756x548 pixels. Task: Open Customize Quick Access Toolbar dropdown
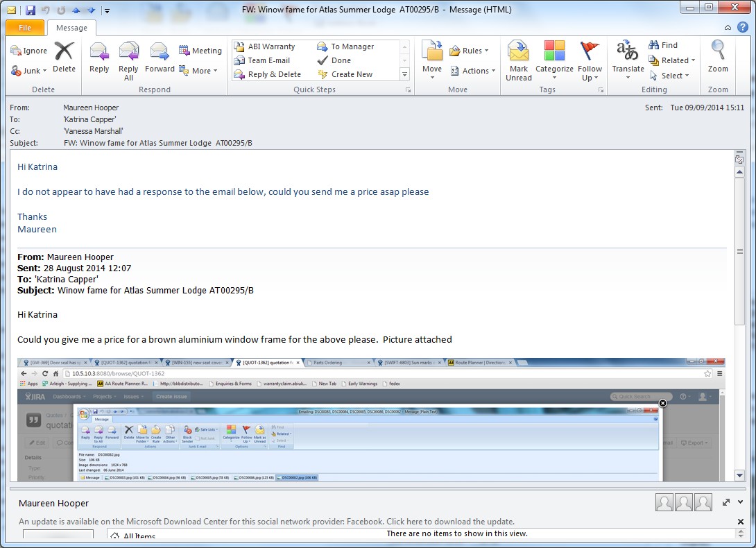coord(107,10)
